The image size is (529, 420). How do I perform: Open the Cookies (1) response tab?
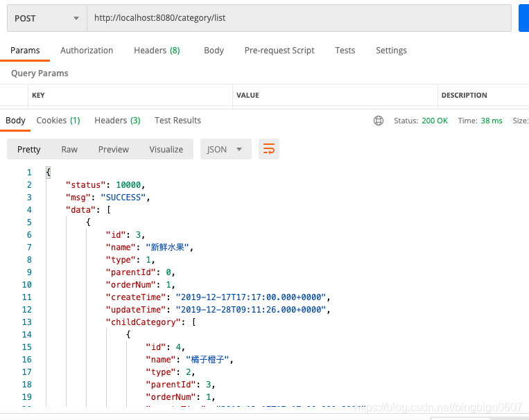click(x=58, y=121)
